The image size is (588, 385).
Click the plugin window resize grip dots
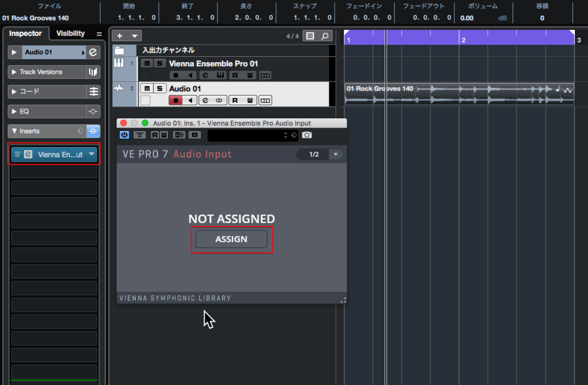pos(343,300)
